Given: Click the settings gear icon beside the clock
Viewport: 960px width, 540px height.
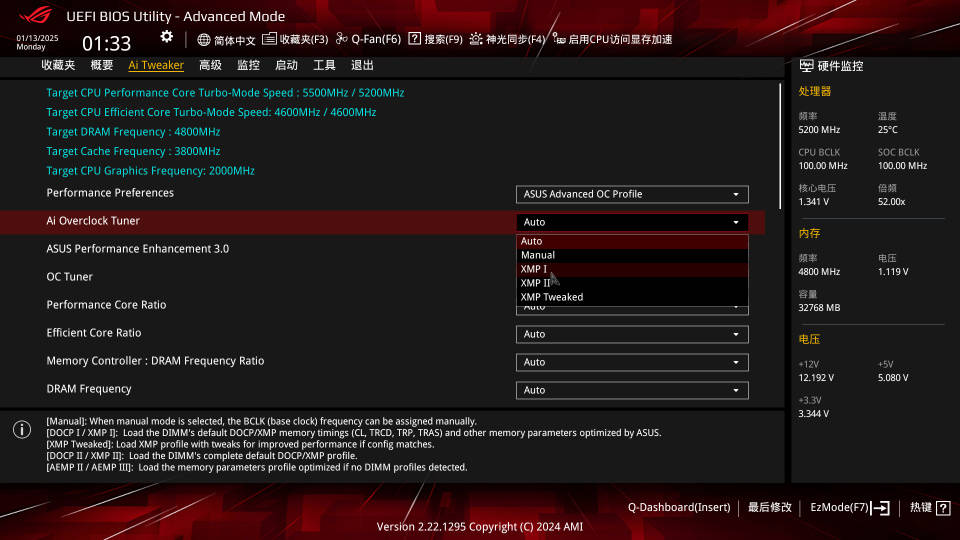Looking at the screenshot, I should click(x=167, y=37).
